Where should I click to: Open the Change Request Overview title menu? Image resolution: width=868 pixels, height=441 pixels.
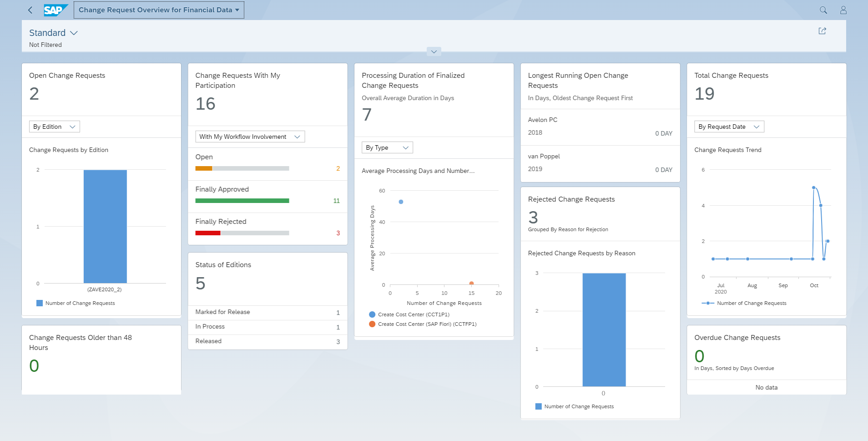click(x=159, y=10)
